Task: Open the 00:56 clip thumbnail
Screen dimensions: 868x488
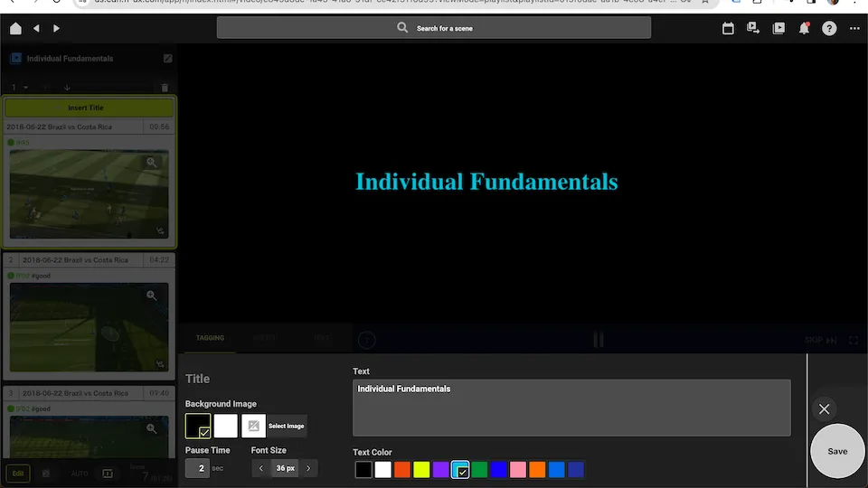Action: (90, 194)
